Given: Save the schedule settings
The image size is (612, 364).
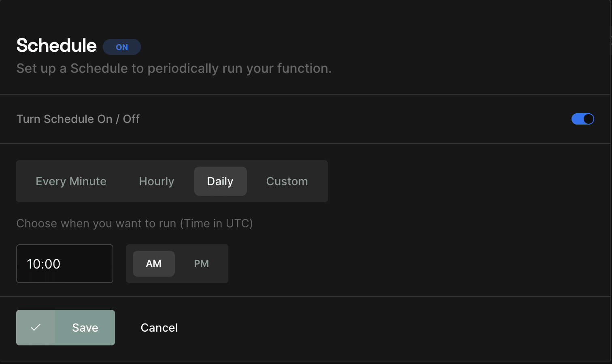Looking at the screenshot, I should click(x=66, y=328).
